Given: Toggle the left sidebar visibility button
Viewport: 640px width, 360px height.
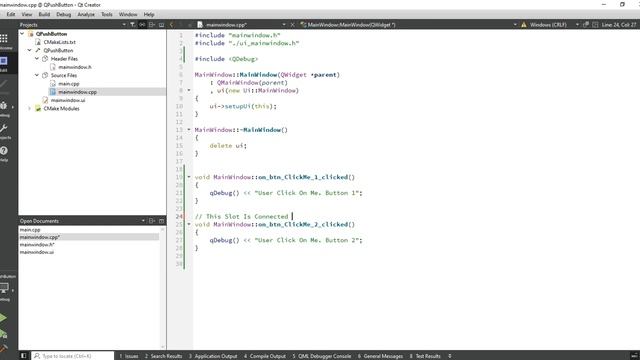Looking at the screenshot, I should point(23,356).
